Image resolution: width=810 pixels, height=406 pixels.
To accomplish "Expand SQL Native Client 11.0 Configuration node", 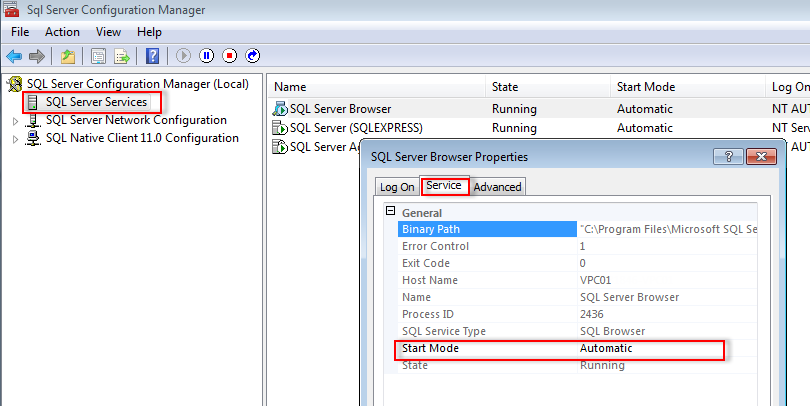I will [15, 139].
